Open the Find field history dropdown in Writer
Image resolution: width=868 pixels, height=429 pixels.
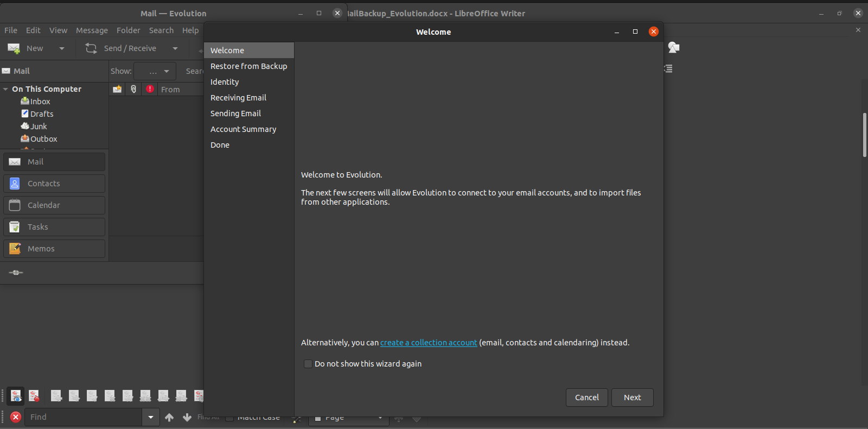tap(151, 417)
